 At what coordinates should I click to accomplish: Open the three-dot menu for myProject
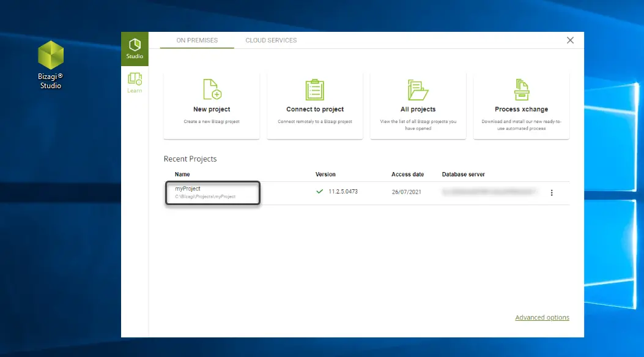[x=552, y=192]
